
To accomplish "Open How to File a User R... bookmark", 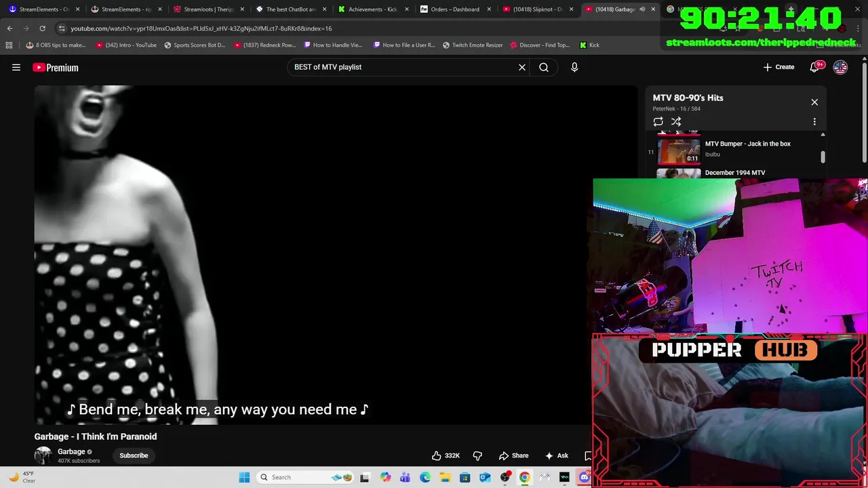I will 404,45.
